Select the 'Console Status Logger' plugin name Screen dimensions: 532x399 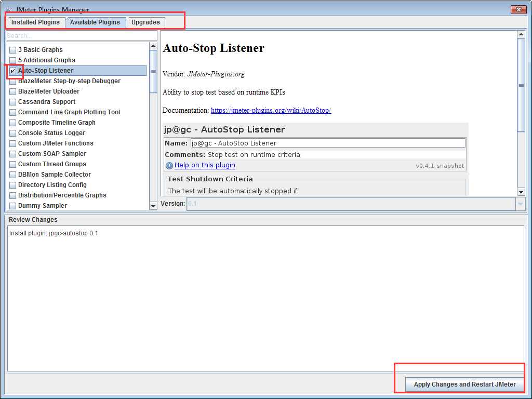tap(51, 133)
